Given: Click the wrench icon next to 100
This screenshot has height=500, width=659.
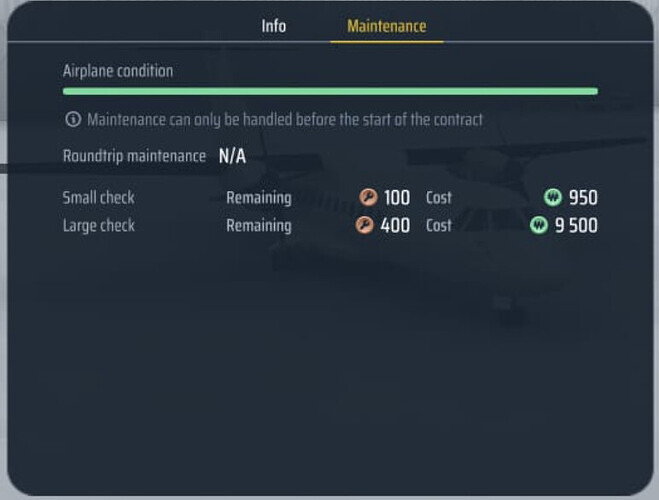Looking at the screenshot, I should (368, 197).
